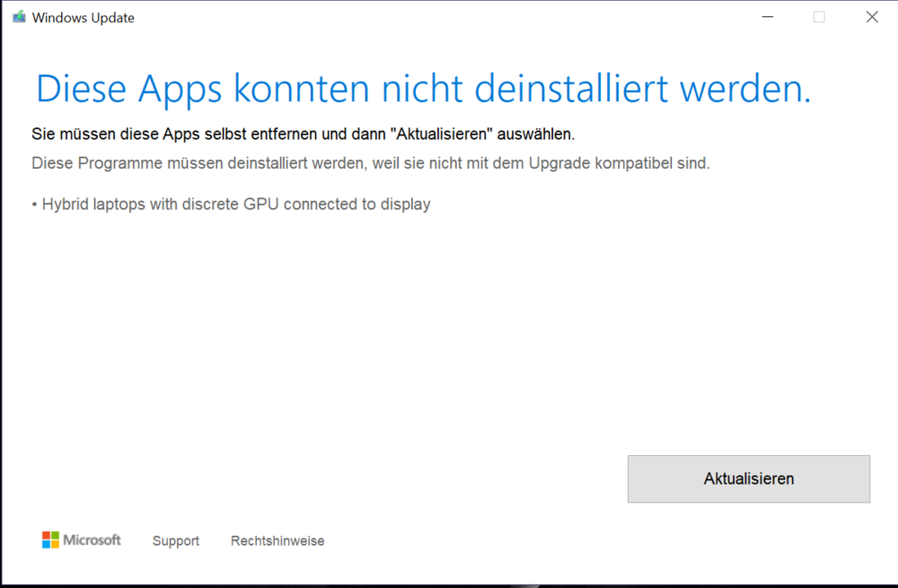Viewport: 898px width, 588px height.
Task: Click the greyed-out maximize button
Action: (x=819, y=17)
